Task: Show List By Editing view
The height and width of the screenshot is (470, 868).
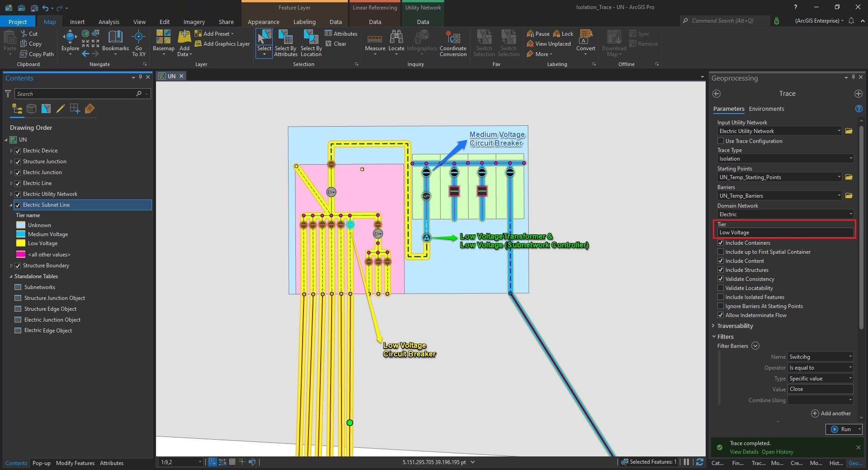Action: (60, 109)
